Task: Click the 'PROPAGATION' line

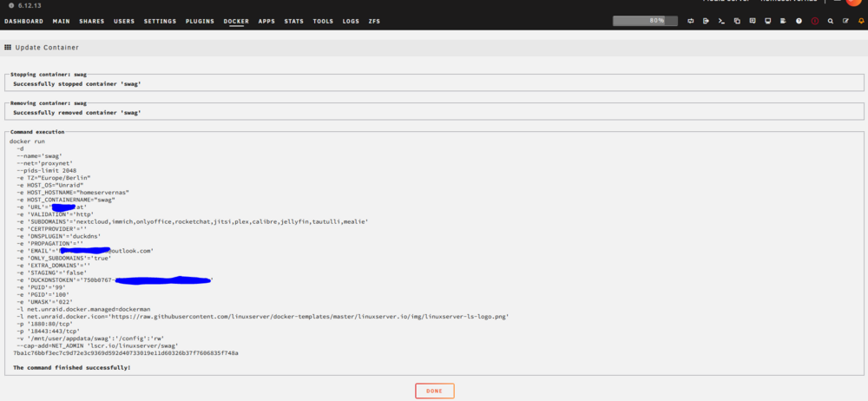Action: (x=49, y=243)
